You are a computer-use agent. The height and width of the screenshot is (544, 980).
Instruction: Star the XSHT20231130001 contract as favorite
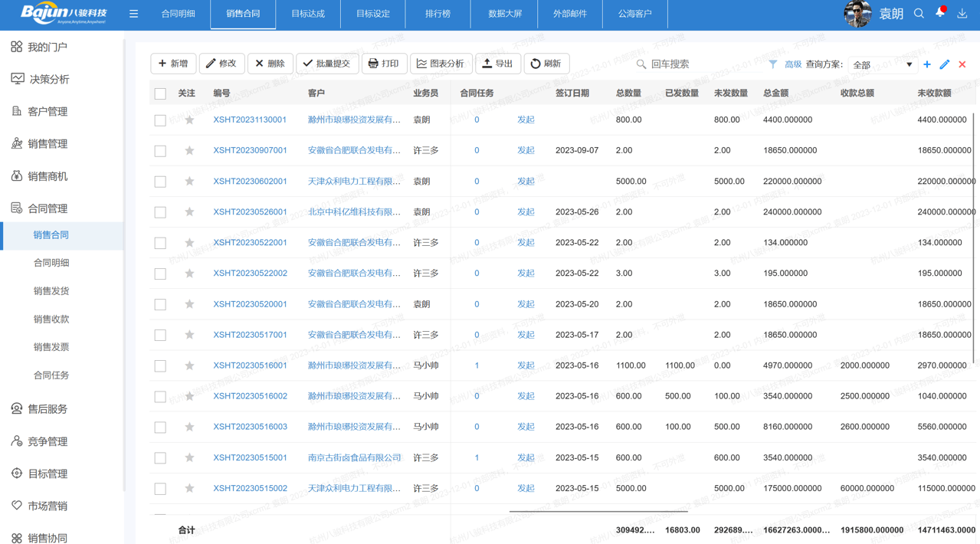(x=188, y=120)
